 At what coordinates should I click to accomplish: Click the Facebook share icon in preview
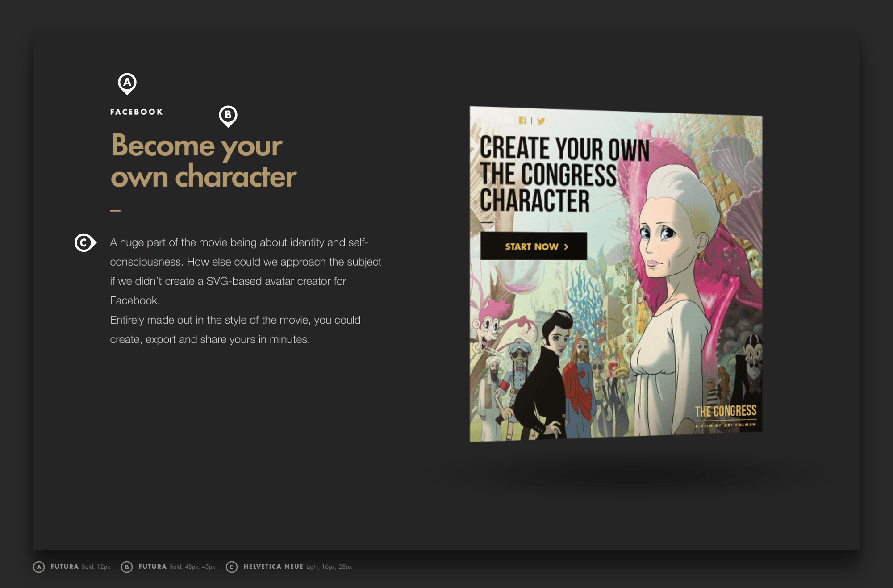click(x=523, y=120)
